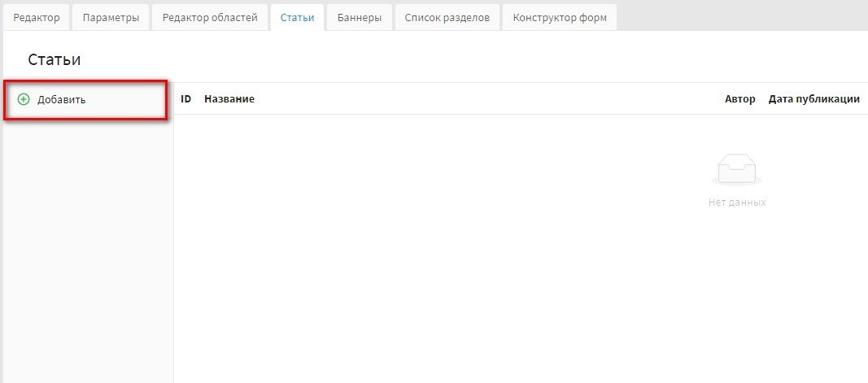
Task: Click the Дата публикации column header
Action: (813, 99)
